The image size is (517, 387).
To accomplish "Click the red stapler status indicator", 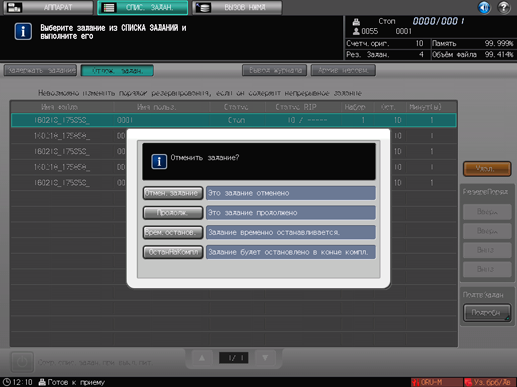I will [x=490, y=382].
